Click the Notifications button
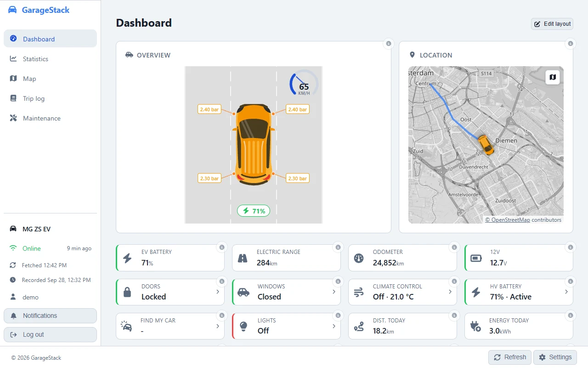Screen dimensions: 588x368 point(50,316)
